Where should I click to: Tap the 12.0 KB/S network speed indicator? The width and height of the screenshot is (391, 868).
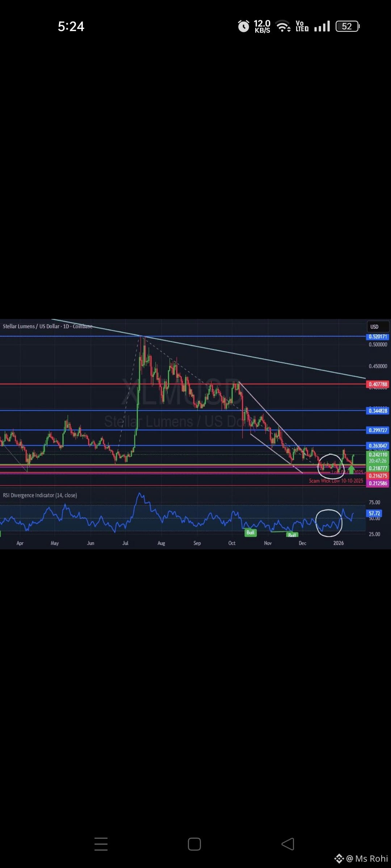coord(262,26)
